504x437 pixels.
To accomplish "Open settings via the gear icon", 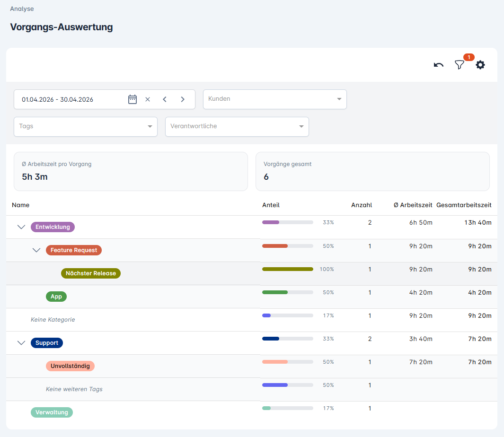I will [480, 65].
